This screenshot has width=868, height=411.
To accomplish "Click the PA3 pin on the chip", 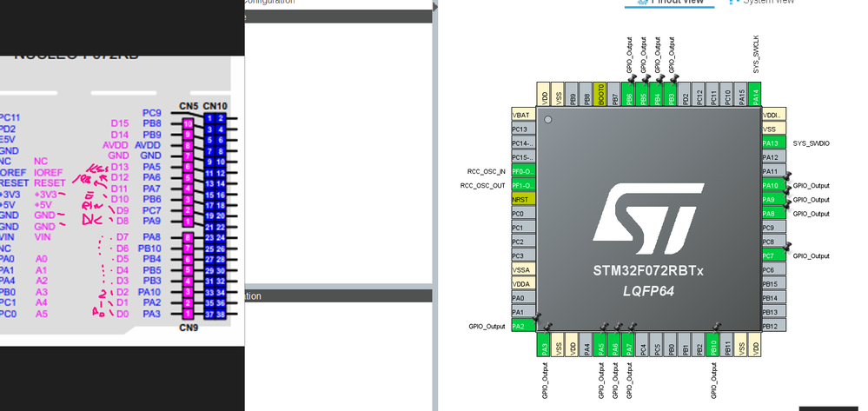I will click(x=544, y=344).
